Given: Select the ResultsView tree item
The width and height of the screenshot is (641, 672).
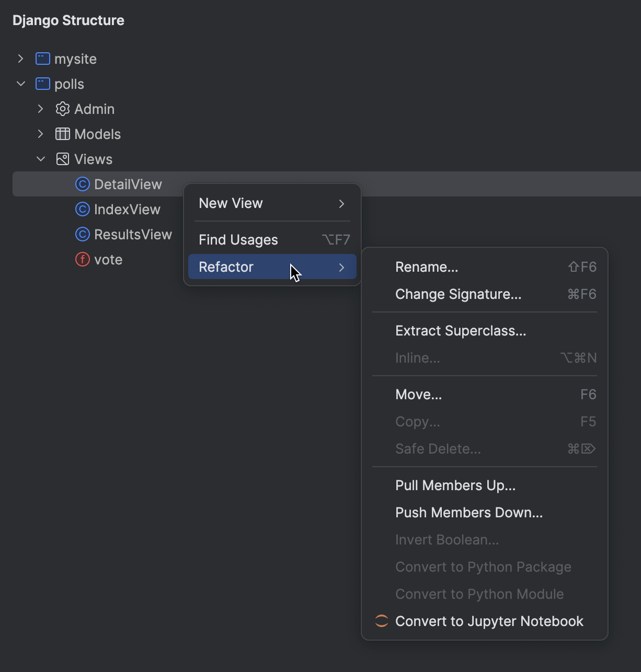Looking at the screenshot, I should click(x=133, y=234).
